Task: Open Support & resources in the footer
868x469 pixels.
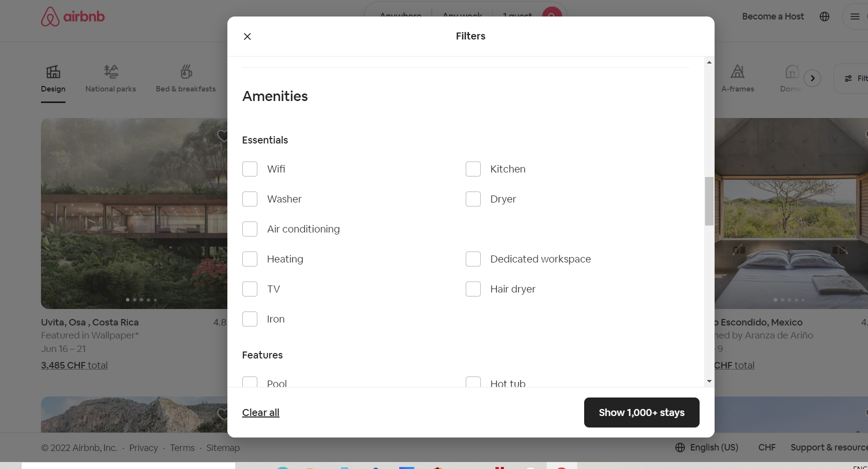Action: [x=829, y=447]
